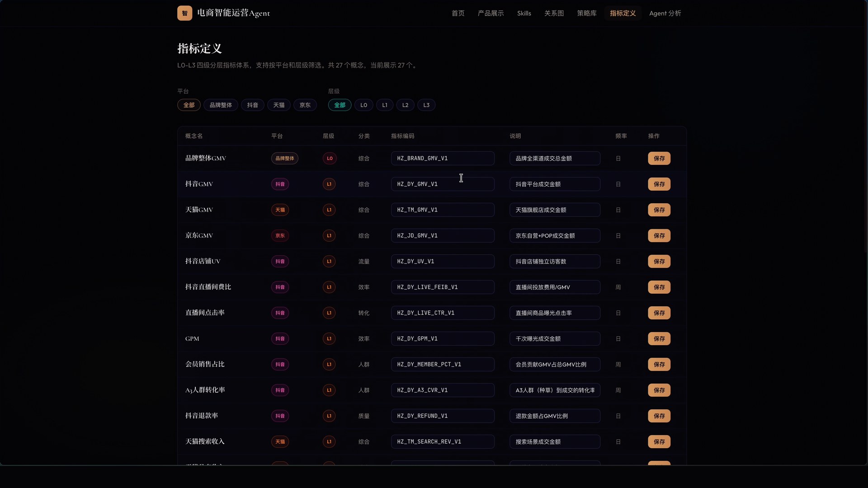Viewport: 868px width, 488px height.
Task: Click the HZ_DY_GMV_V1 code input field
Action: click(x=442, y=184)
